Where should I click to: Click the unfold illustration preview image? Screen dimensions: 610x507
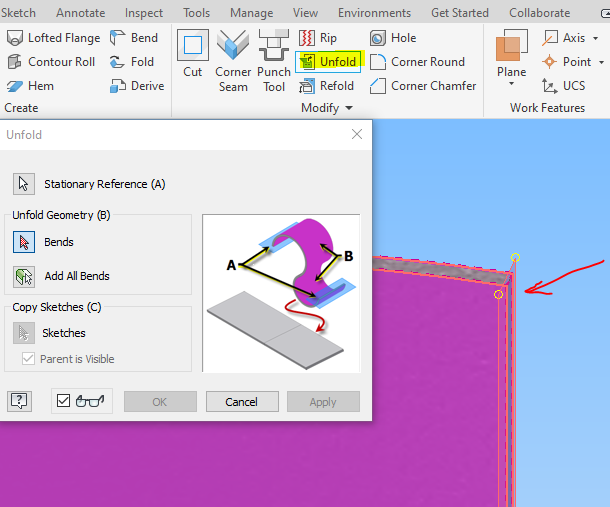281,293
